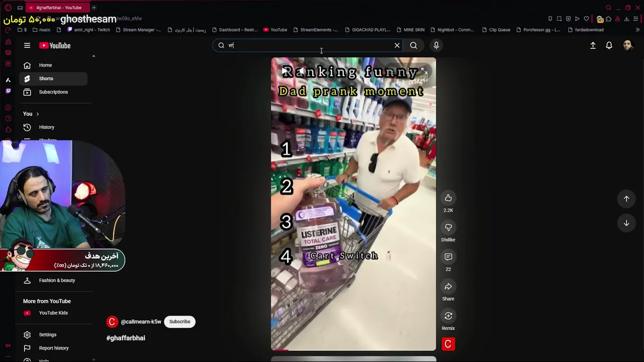This screenshot has height=362, width=644.
Task: Open the snapshot tool in browser toolbar
Action: pyautogui.click(x=559, y=19)
